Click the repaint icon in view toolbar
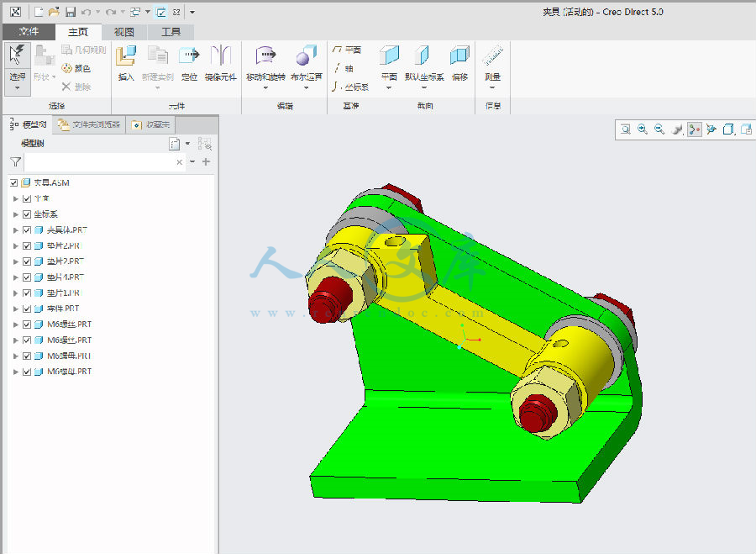 coord(677,129)
